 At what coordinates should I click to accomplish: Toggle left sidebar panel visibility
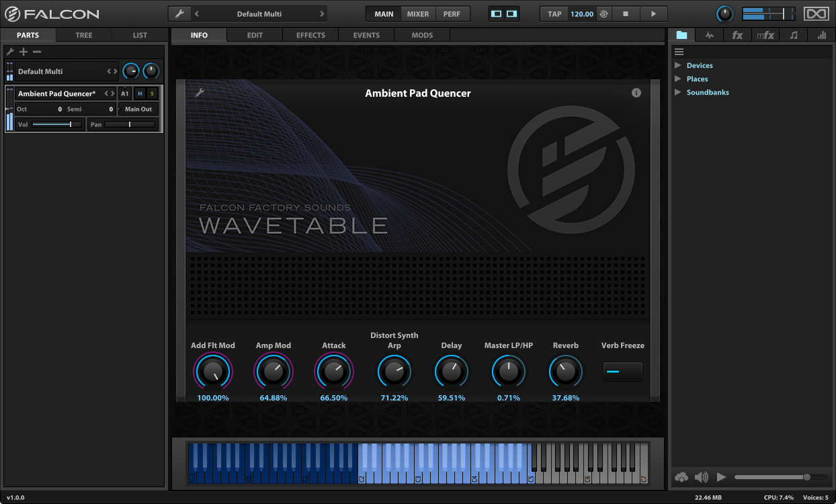[x=496, y=13]
